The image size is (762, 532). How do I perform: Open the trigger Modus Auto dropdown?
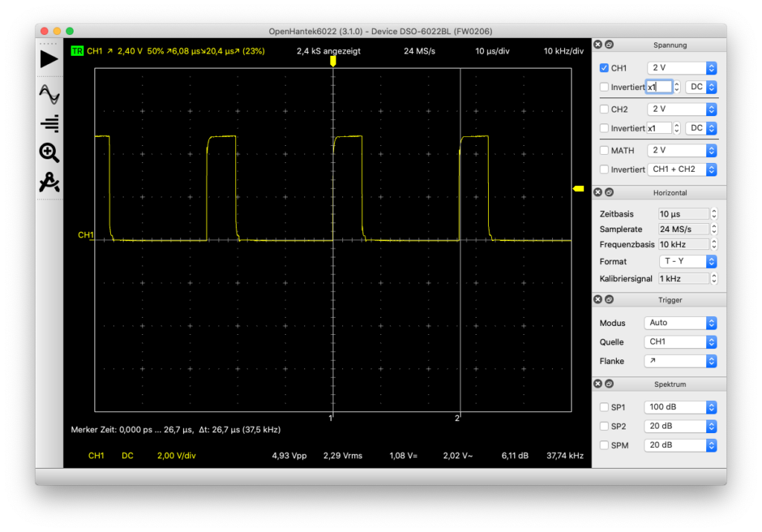click(x=680, y=323)
